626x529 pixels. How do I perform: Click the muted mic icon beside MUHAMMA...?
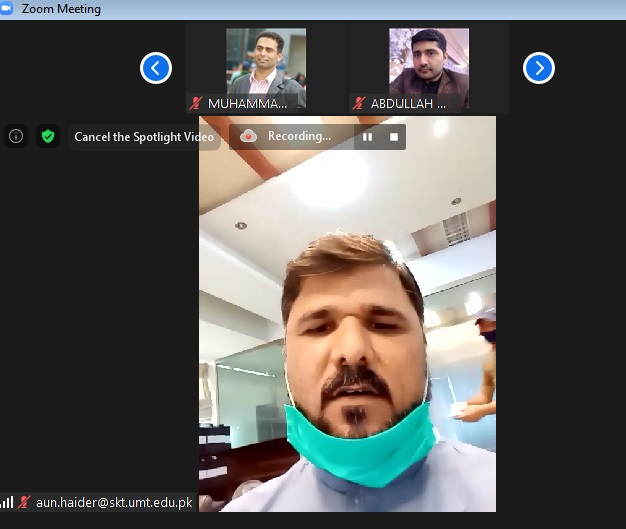coord(196,103)
